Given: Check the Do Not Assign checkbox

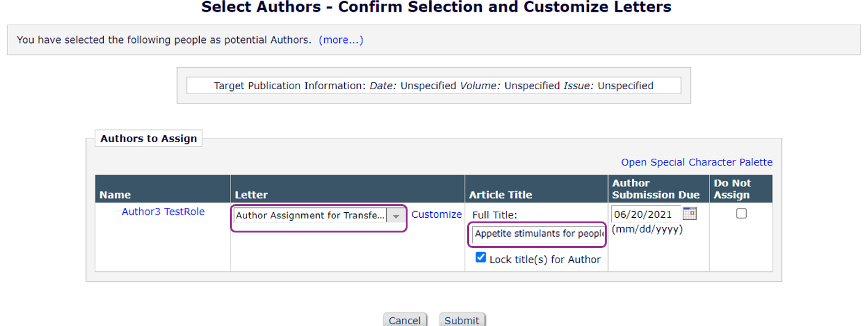Looking at the screenshot, I should point(741,213).
